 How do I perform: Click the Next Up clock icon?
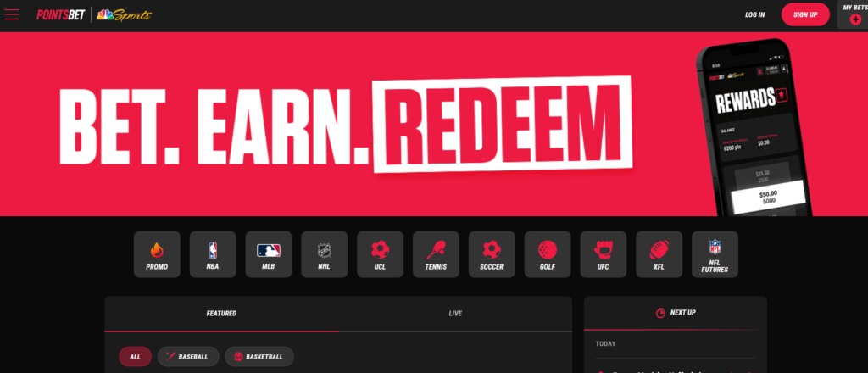660,313
